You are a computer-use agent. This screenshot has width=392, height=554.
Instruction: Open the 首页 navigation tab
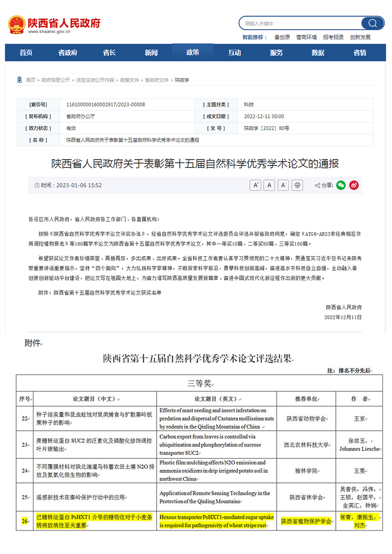point(26,52)
